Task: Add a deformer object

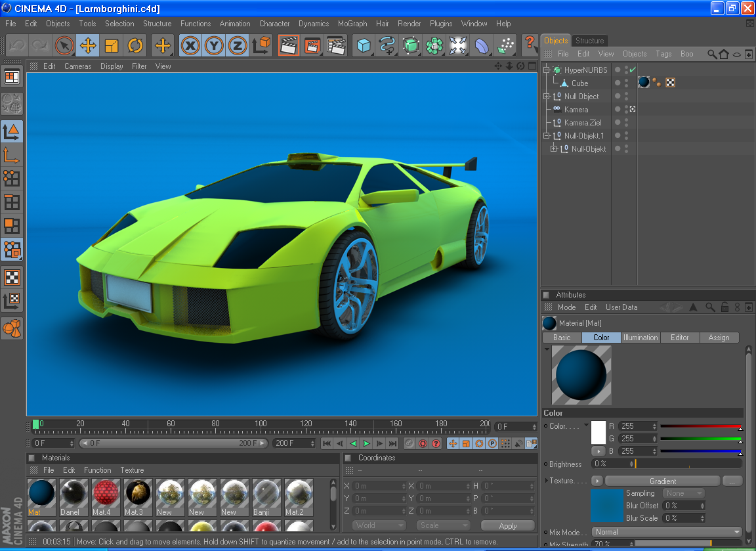Action: [482, 45]
